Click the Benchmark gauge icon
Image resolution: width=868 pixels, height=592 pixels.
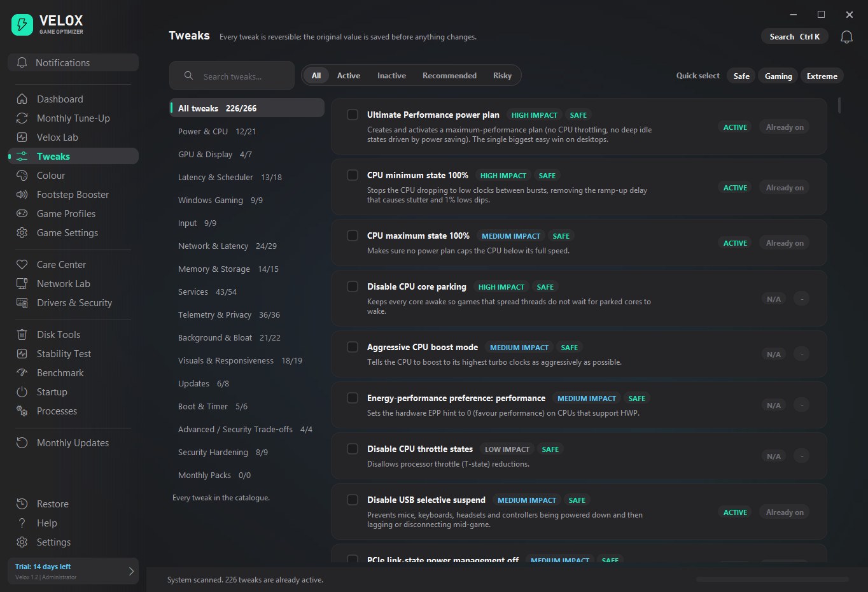tap(22, 373)
